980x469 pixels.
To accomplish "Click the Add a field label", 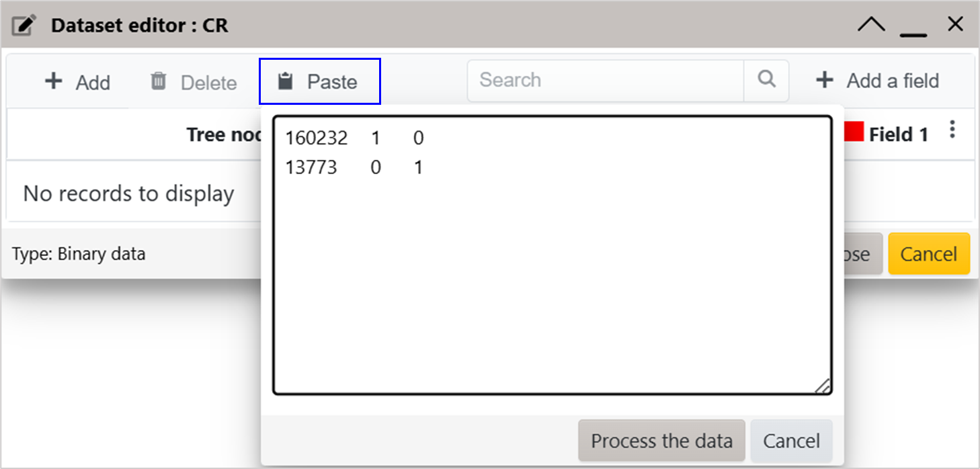I will tap(893, 81).
